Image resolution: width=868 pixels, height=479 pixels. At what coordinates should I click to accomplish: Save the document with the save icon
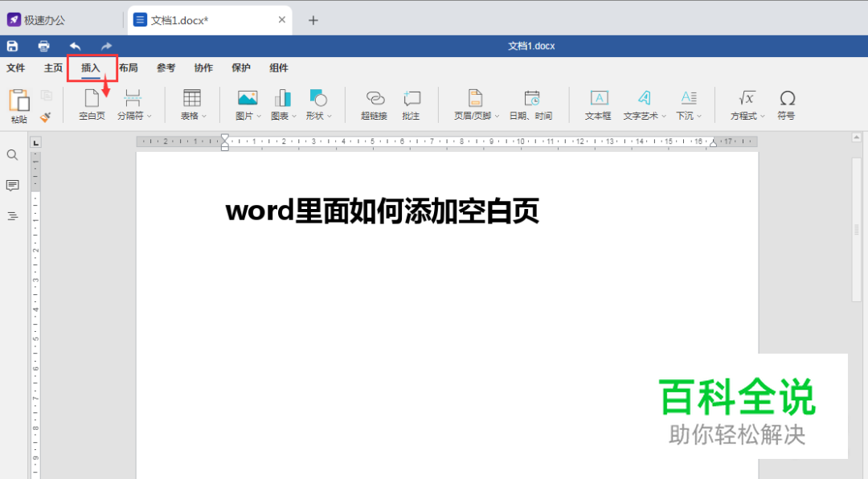(x=12, y=46)
